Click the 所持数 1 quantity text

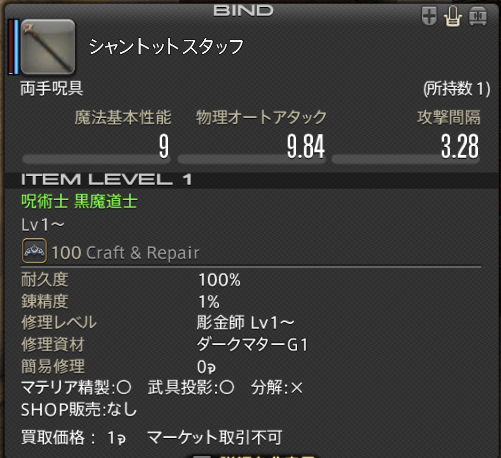click(456, 89)
